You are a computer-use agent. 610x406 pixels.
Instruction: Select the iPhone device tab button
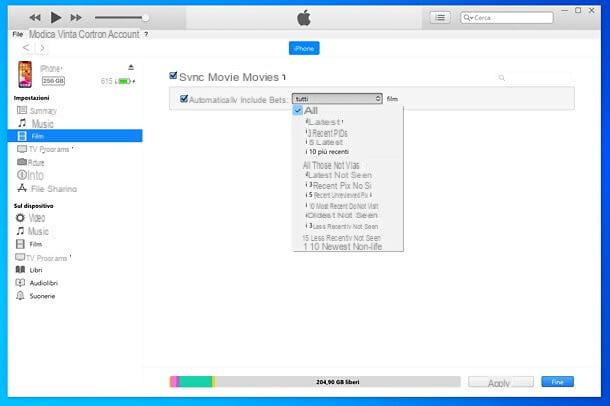304,48
